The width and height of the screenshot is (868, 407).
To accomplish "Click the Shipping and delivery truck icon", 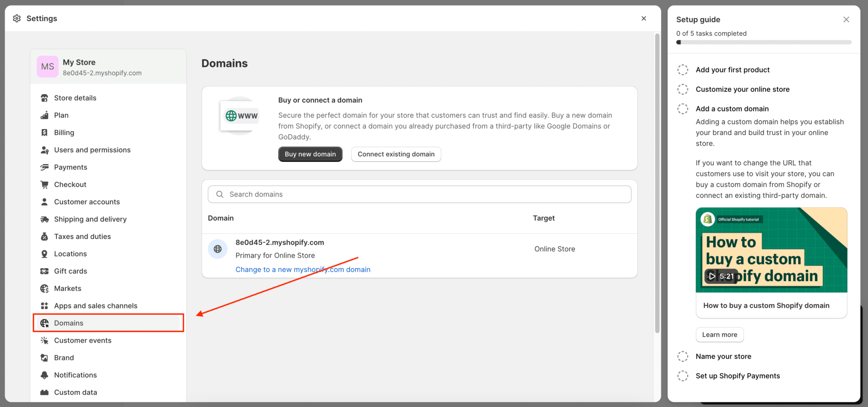I will tap(44, 219).
